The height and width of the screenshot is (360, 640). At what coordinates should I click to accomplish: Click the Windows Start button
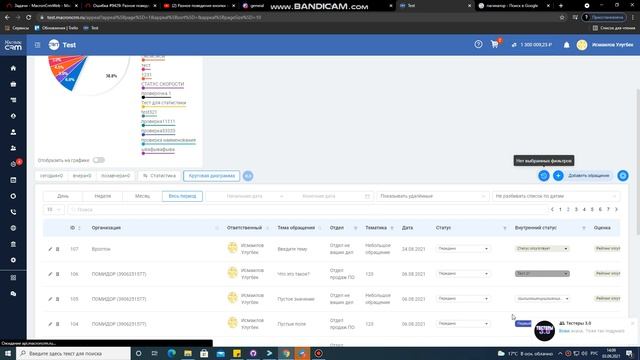tap(7, 353)
